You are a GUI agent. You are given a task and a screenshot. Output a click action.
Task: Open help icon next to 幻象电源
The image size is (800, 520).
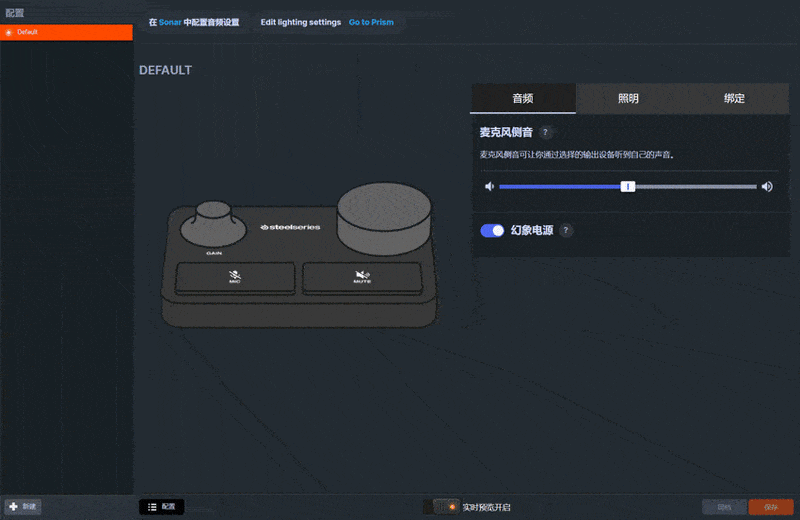565,230
